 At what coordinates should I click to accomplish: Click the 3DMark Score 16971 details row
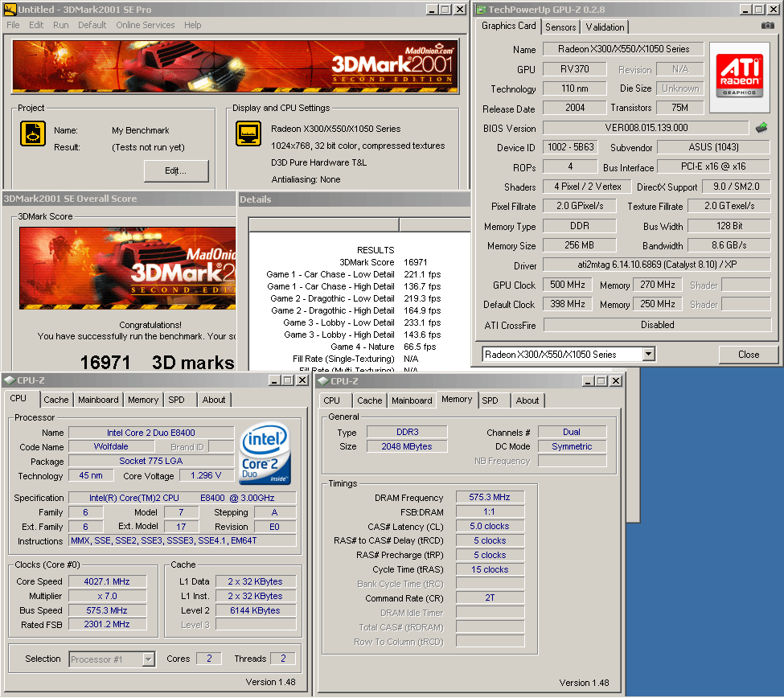[358, 262]
